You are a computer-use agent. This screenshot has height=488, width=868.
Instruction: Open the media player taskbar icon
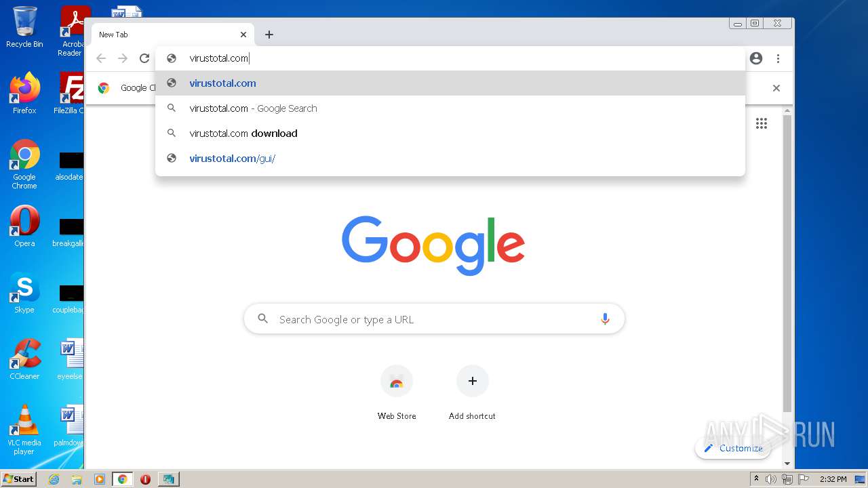99,479
